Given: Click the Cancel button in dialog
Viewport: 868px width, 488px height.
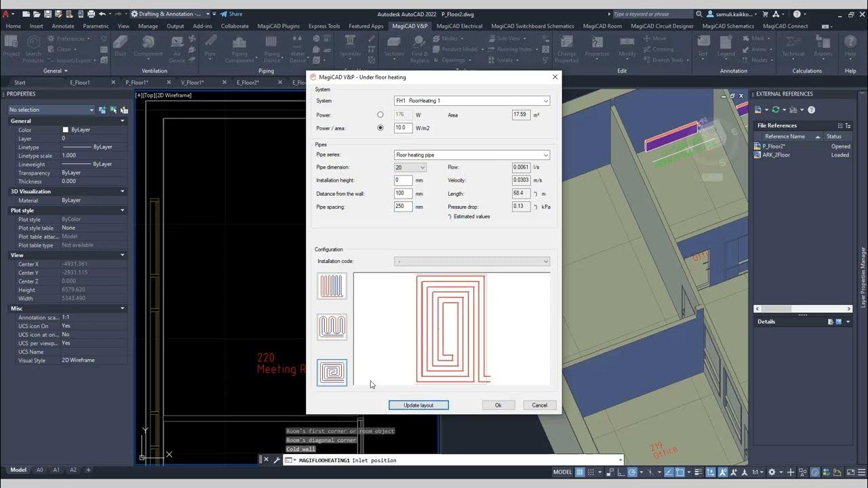Looking at the screenshot, I should pyautogui.click(x=540, y=405).
